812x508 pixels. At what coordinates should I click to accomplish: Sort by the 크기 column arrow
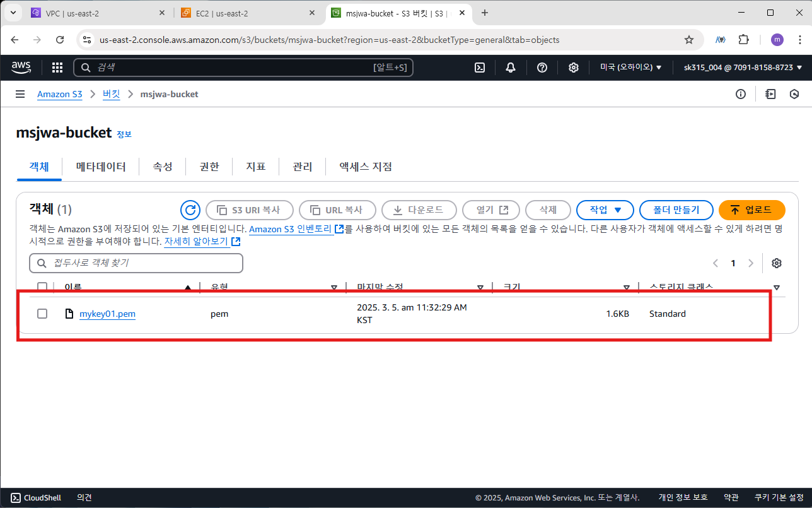pyautogui.click(x=627, y=288)
